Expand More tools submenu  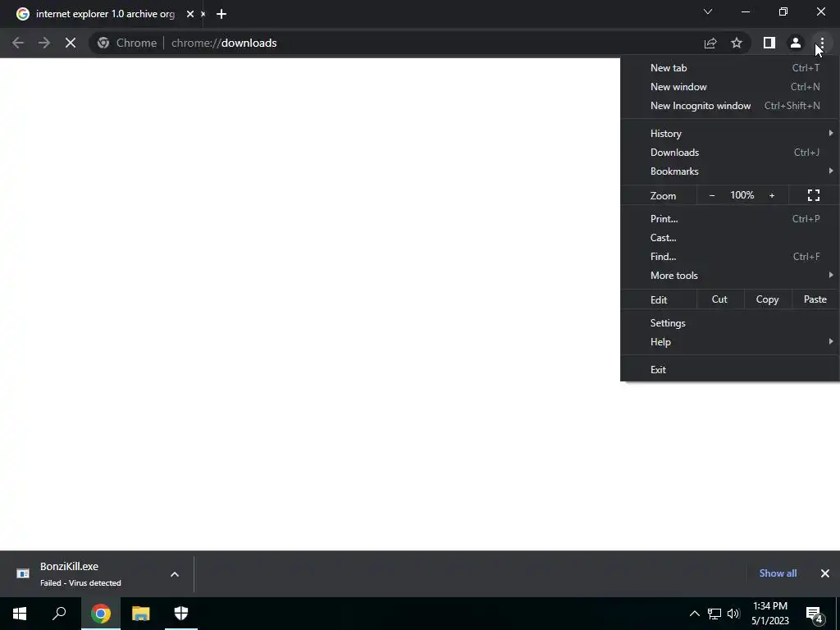729,276
